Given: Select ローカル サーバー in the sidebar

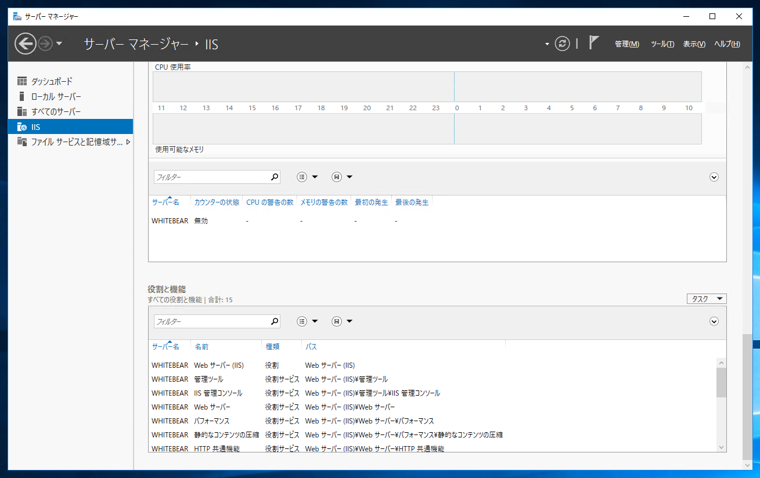Looking at the screenshot, I should coord(71,96).
